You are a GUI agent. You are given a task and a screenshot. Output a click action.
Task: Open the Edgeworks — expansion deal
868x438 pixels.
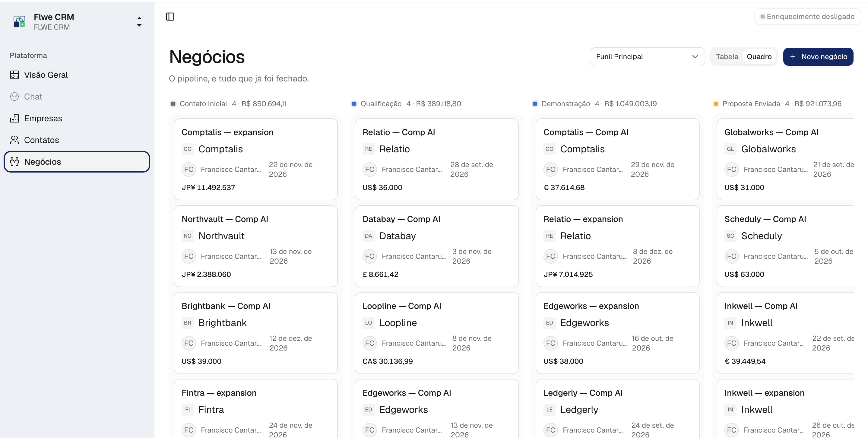pos(617,333)
